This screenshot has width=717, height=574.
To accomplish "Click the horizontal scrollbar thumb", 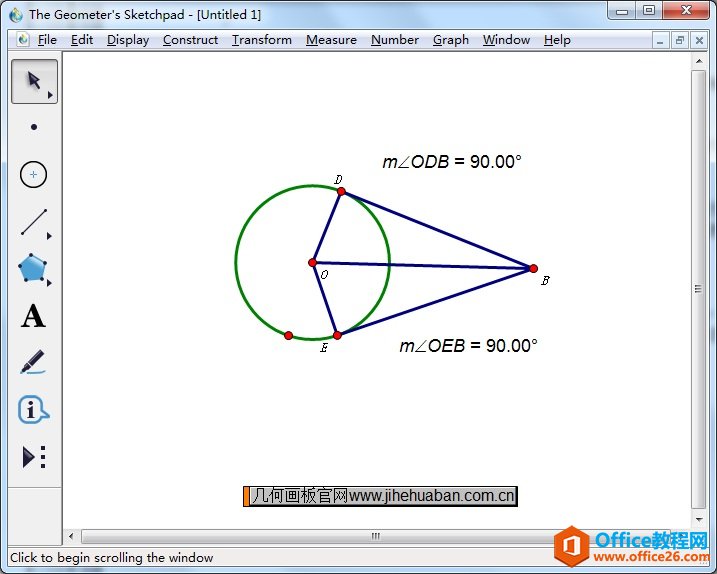I will (x=375, y=536).
